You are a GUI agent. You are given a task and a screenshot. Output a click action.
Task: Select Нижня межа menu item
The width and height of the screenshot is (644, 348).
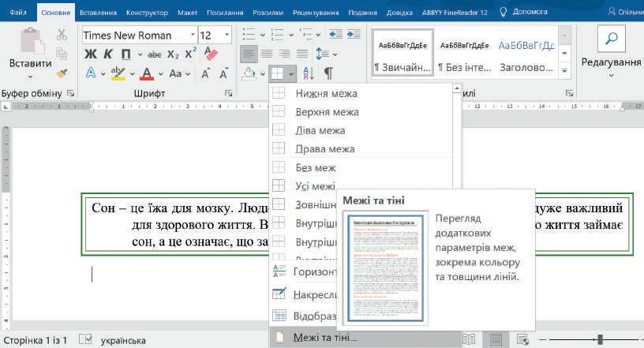pos(361,94)
